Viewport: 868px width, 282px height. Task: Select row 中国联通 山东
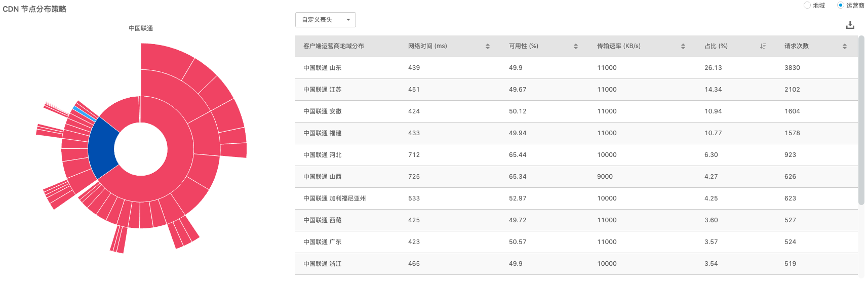tap(576, 68)
